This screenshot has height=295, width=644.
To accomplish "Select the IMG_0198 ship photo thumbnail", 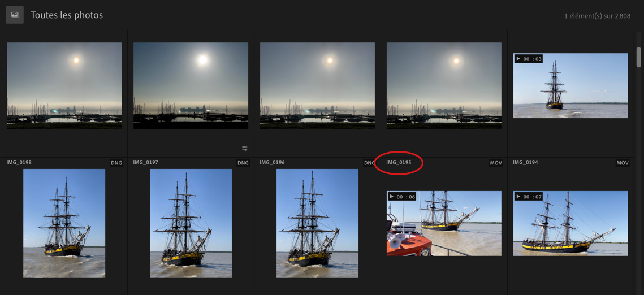I will pyautogui.click(x=64, y=223).
